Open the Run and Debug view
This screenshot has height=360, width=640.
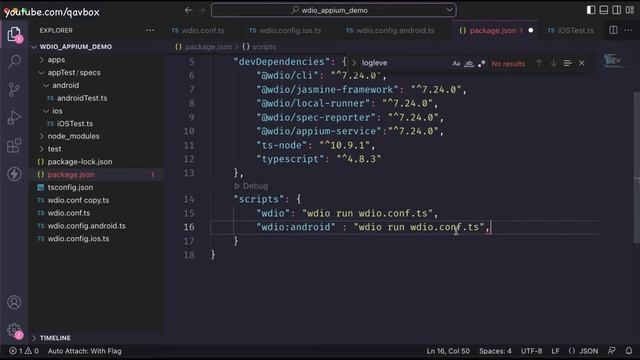pyautogui.click(x=14, y=118)
